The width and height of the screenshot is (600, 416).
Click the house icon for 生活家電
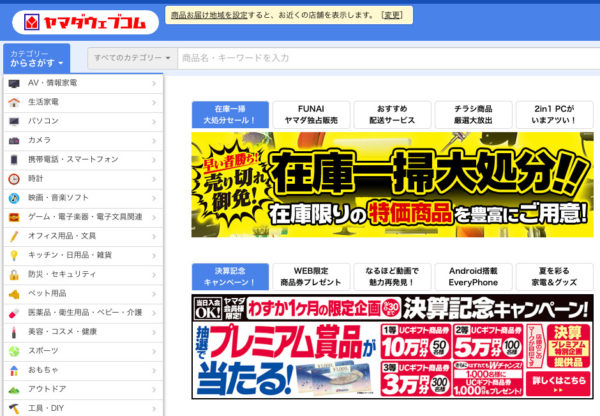coord(14,102)
